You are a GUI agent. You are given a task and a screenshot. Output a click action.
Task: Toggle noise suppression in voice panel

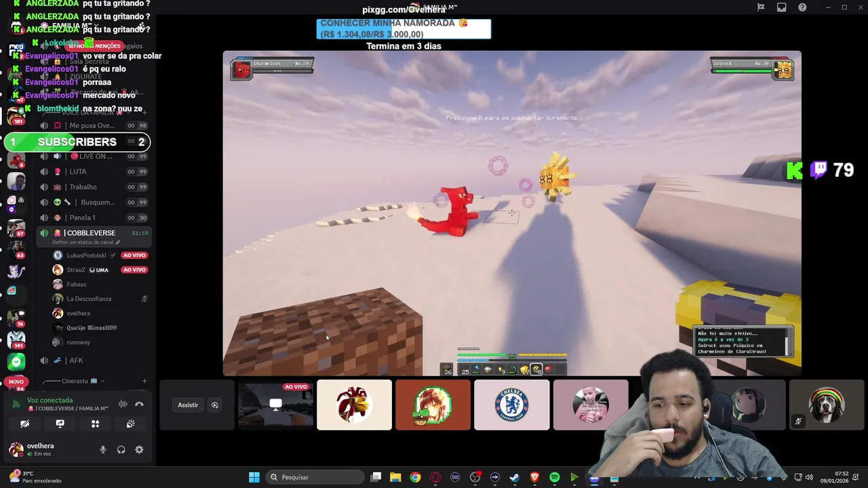[x=123, y=404]
